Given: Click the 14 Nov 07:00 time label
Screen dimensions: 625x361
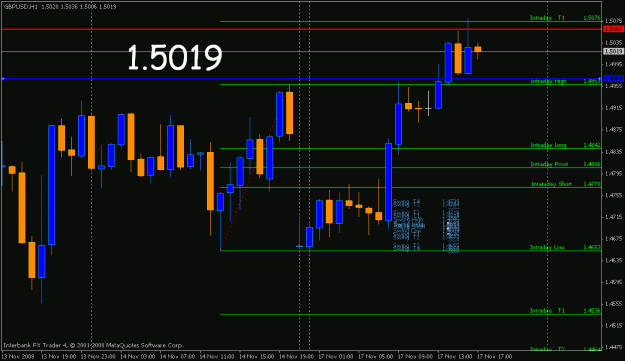Looking at the screenshot, I should 177,356.
